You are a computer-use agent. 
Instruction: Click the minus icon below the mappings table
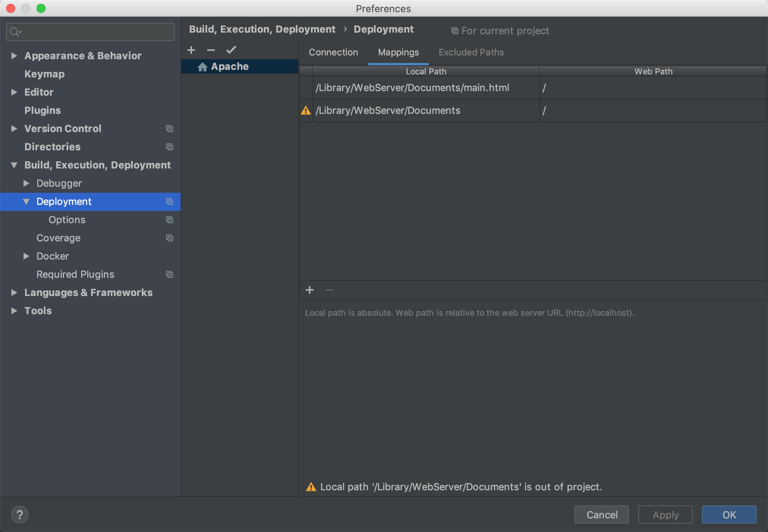(x=329, y=290)
